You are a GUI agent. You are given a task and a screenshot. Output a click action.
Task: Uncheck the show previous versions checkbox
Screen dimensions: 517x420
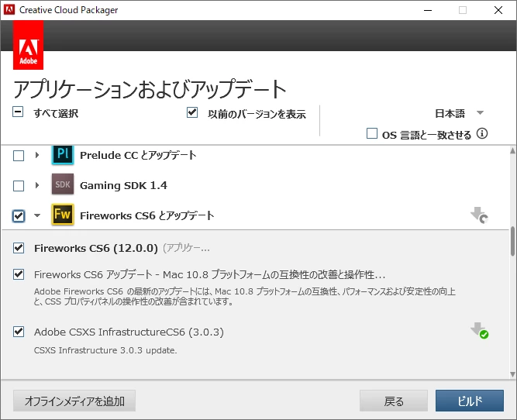click(x=192, y=112)
